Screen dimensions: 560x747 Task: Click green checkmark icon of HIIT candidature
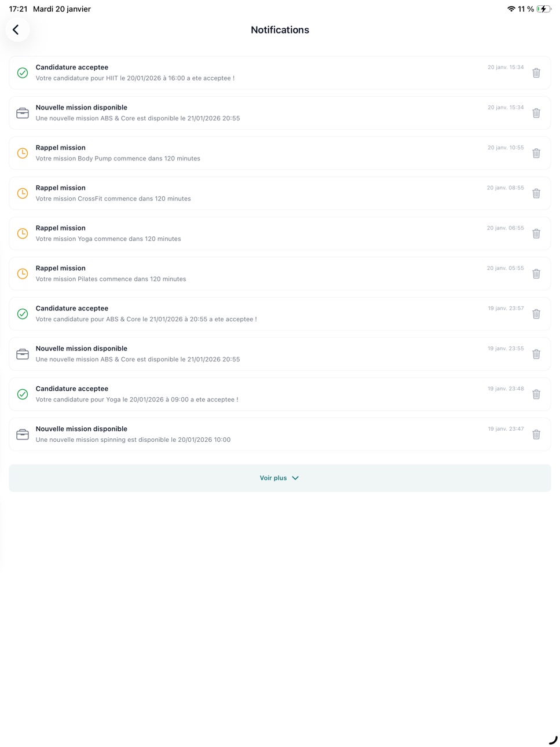click(x=23, y=73)
